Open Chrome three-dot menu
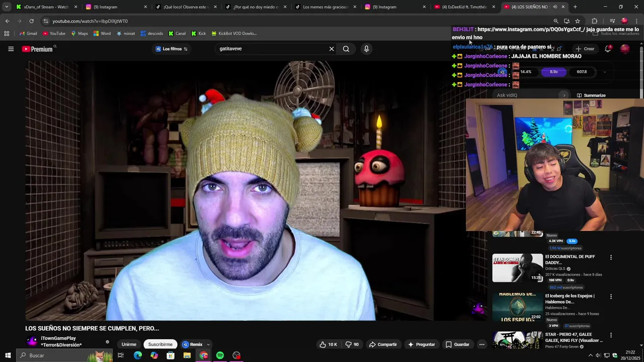 637,21
